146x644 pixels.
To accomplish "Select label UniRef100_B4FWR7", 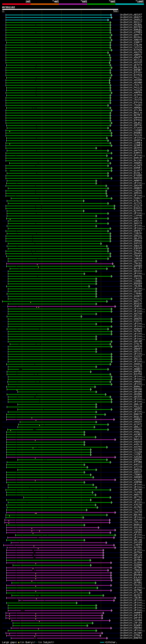I will click(x=131, y=70).
